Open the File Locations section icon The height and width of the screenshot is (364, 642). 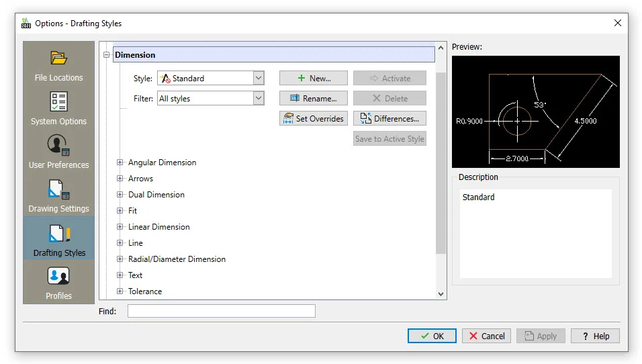(59, 58)
